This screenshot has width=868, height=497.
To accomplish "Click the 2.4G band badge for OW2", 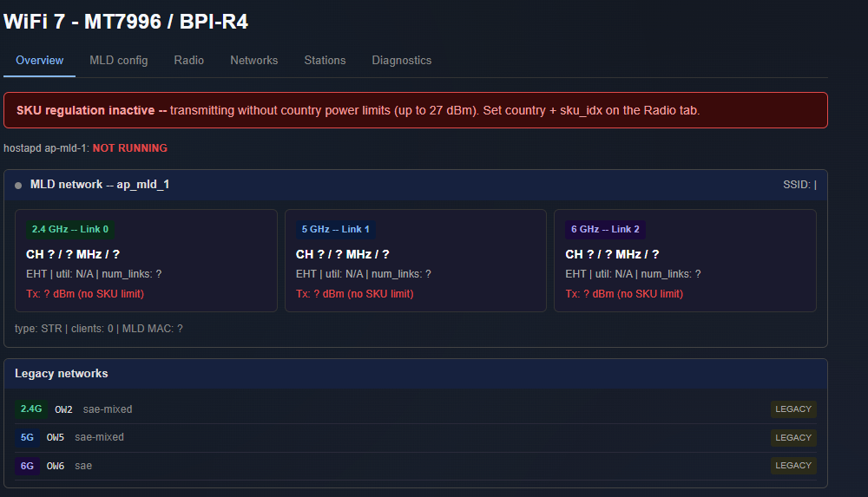I will pyautogui.click(x=31, y=409).
